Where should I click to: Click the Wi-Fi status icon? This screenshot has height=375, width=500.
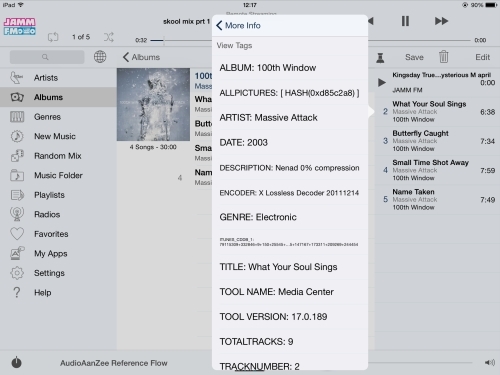coord(21,5)
